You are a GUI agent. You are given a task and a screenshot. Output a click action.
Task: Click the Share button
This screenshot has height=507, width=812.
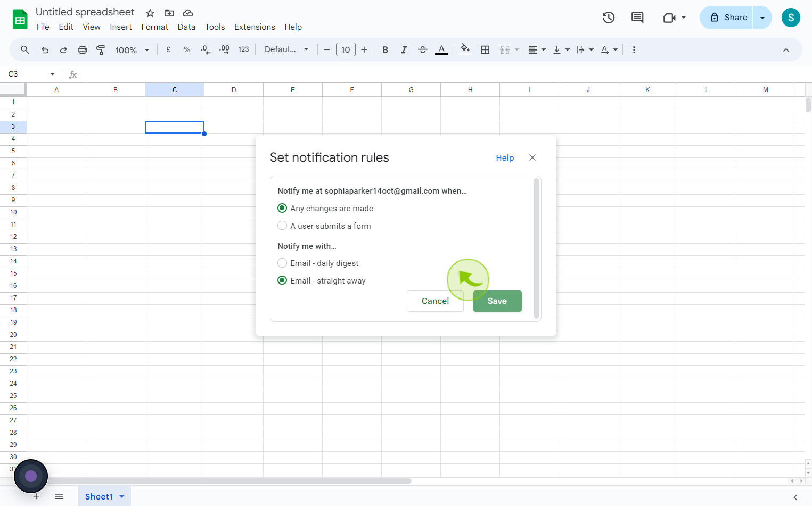726,18
